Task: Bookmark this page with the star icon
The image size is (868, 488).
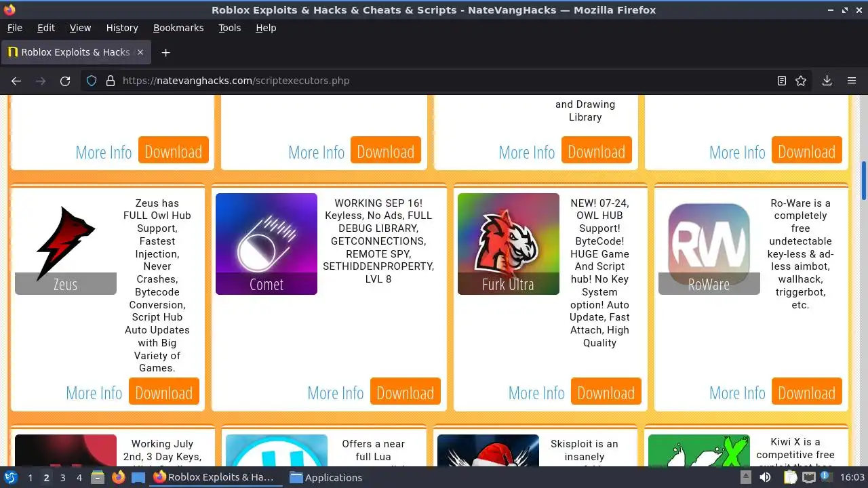Action: (801, 81)
